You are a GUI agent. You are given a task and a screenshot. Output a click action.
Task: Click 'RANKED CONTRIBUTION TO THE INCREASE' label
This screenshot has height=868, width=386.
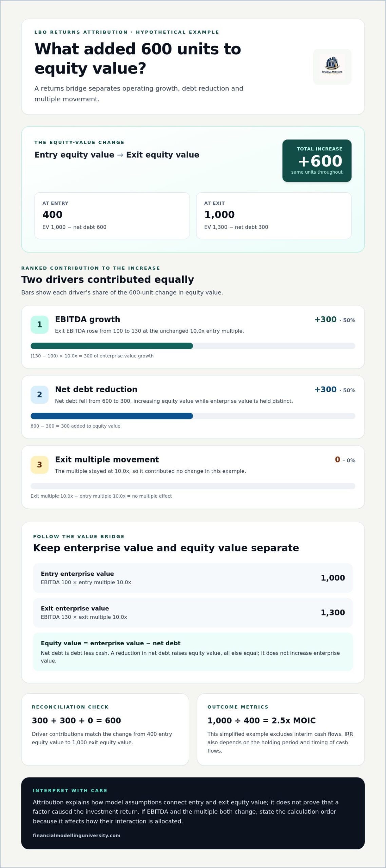tap(91, 268)
